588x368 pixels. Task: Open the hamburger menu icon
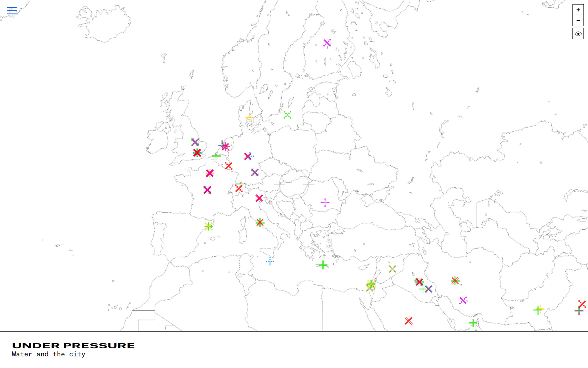click(12, 11)
